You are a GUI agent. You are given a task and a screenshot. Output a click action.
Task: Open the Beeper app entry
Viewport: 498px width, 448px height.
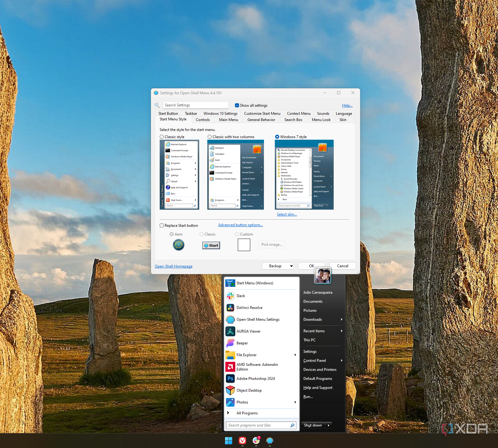pyautogui.click(x=242, y=343)
